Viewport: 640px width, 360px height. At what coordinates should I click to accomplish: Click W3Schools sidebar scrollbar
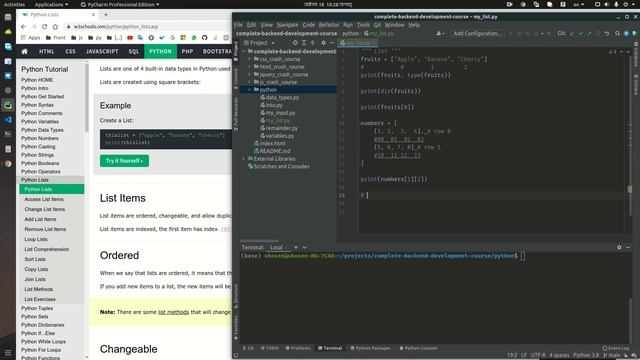(87, 97)
